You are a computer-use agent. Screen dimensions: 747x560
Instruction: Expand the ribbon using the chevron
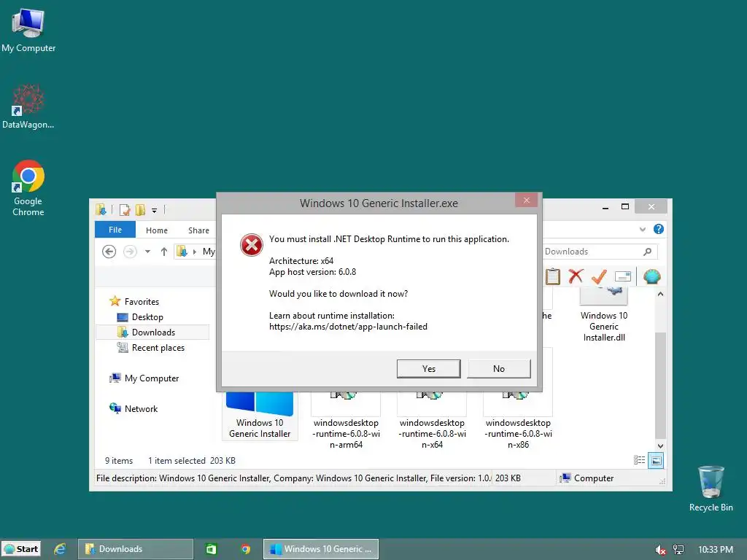pyautogui.click(x=643, y=230)
